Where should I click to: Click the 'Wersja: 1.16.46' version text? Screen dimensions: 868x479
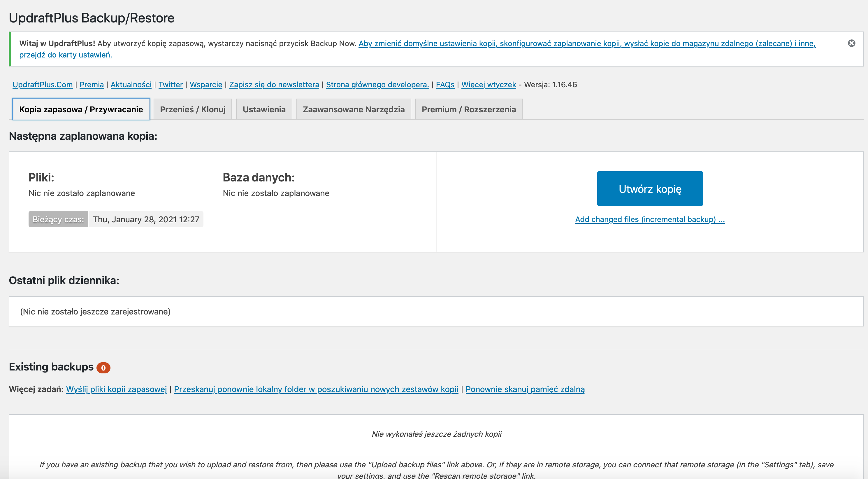click(x=551, y=85)
